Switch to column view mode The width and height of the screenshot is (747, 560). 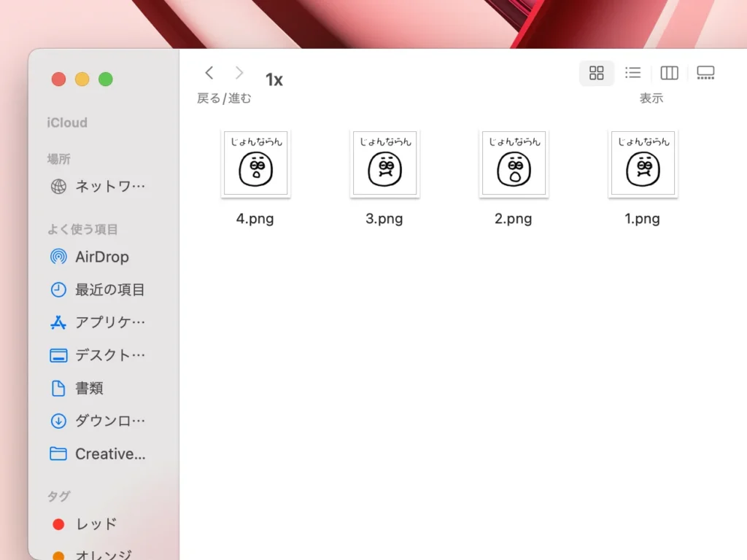[x=669, y=73]
